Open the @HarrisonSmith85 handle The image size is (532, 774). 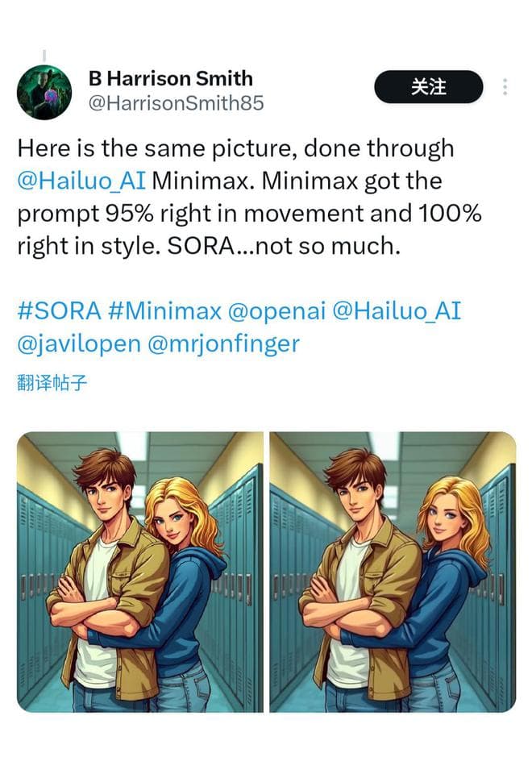177,103
